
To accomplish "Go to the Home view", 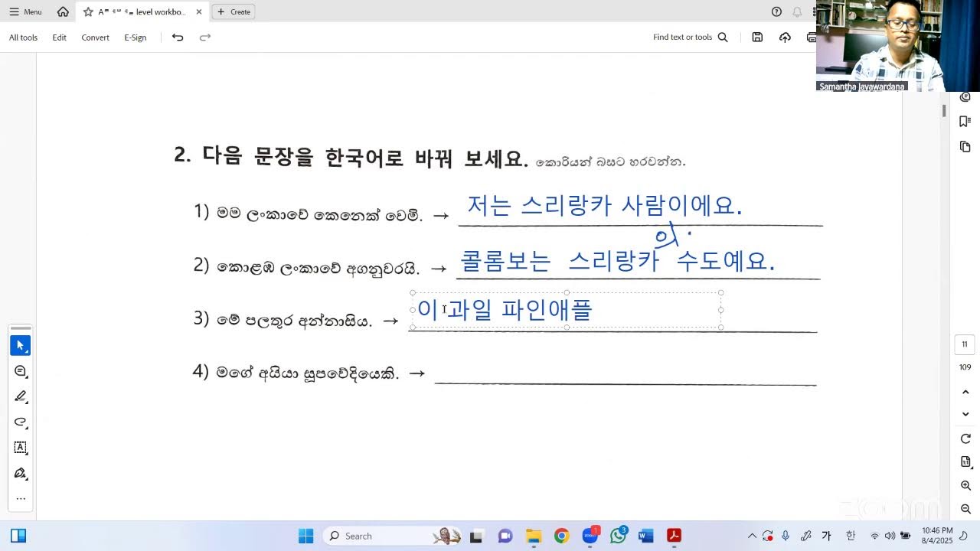I will (x=63, y=11).
